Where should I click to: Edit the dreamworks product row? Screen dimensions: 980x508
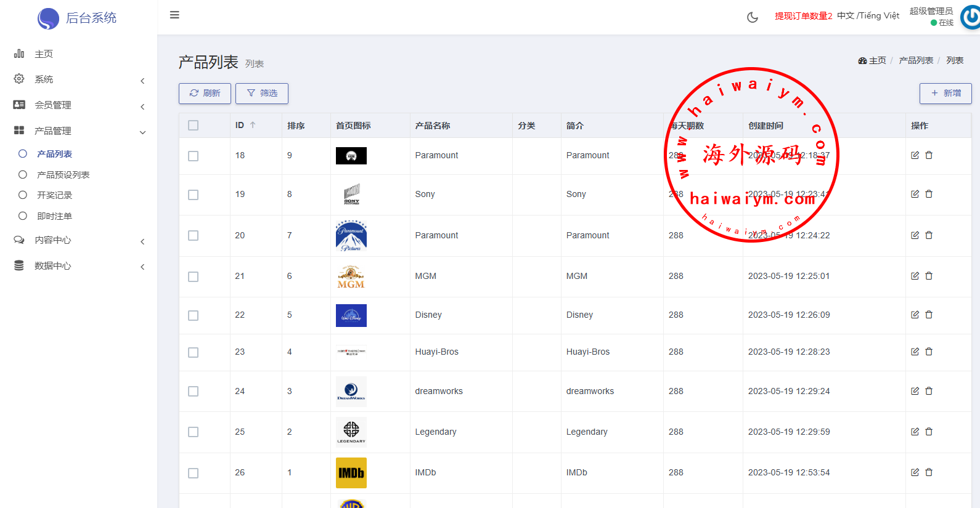[915, 391]
